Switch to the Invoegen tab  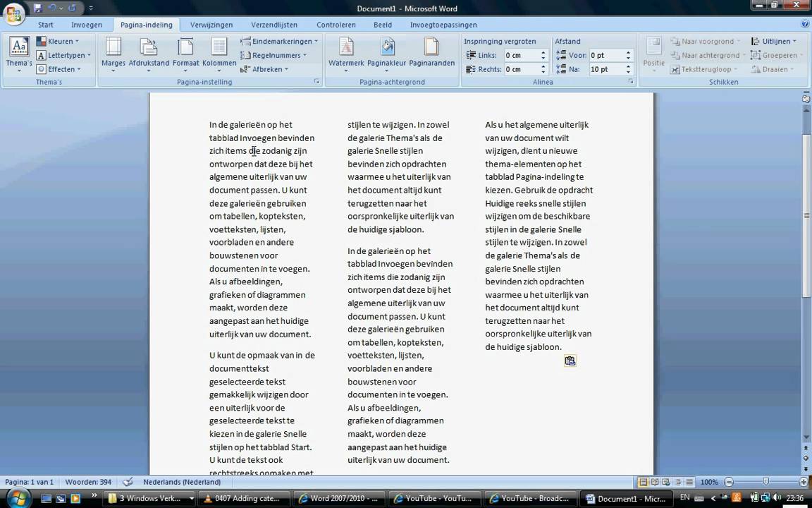coord(87,25)
